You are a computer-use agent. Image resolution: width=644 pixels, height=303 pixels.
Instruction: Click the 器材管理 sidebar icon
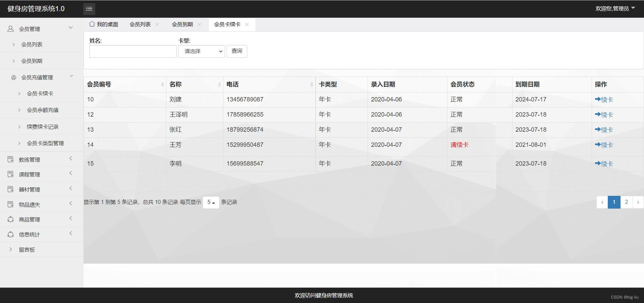pyautogui.click(x=11, y=189)
